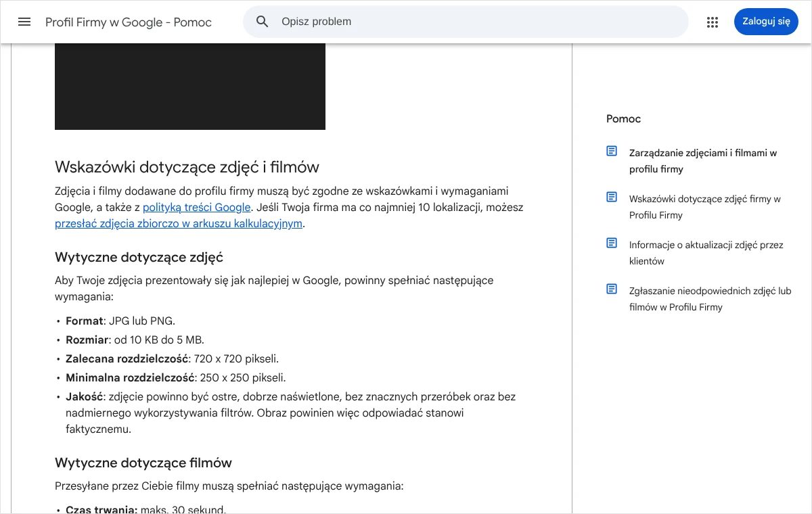Click the Minimalna rozdzielczość bullet
Viewport: 812px width, 514px height.
coord(176,378)
